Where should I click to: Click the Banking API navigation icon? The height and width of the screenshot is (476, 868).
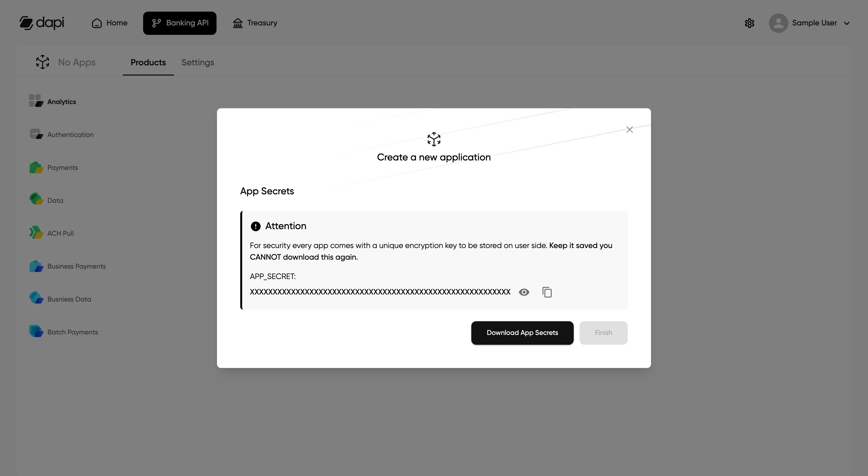click(x=157, y=23)
